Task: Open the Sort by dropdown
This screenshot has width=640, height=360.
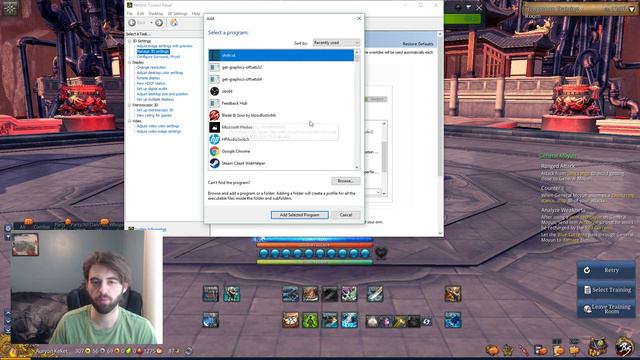Action: 336,43
